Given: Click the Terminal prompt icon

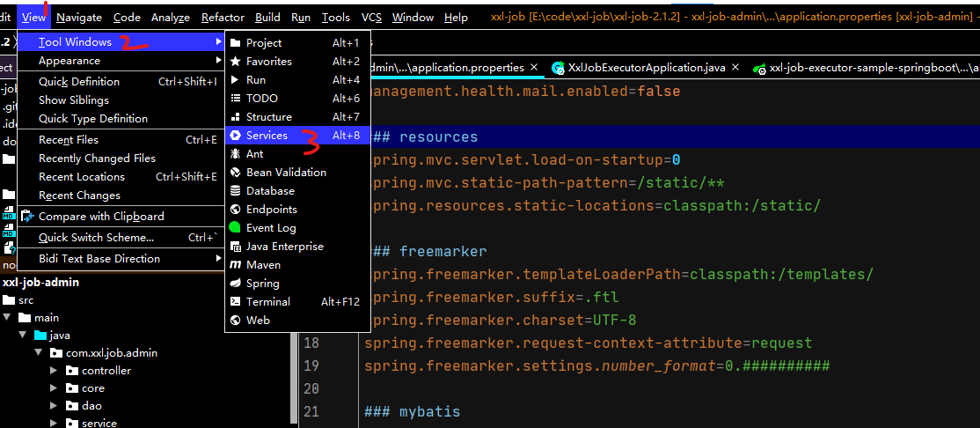Looking at the screenshot, I should (x=236, y=301).
